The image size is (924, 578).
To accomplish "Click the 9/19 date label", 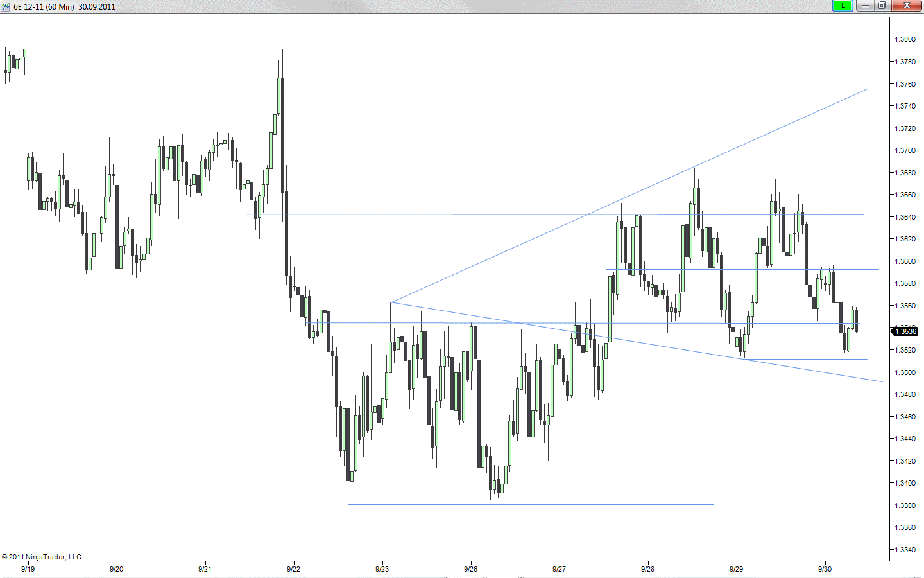I will [x=28, y=569].
